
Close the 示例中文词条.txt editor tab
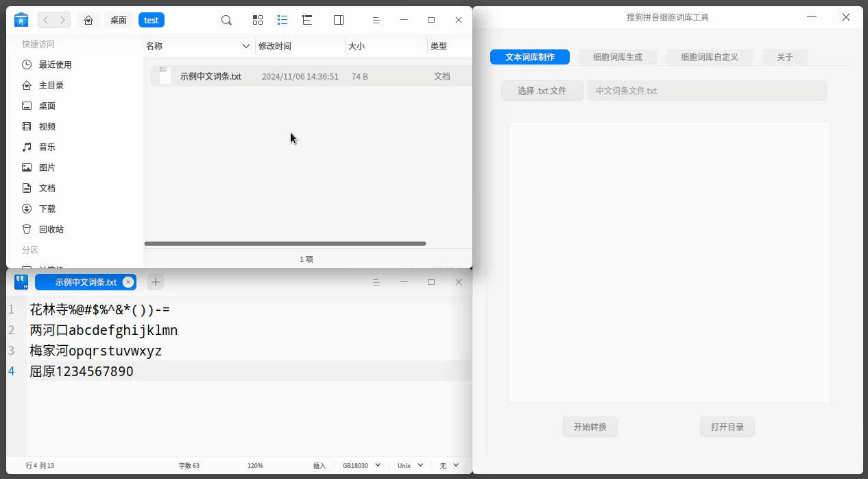point(128,282)
